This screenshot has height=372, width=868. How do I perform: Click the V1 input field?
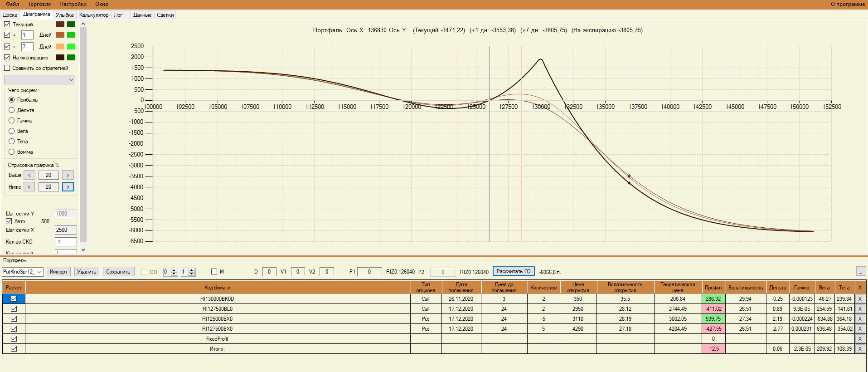tap(298, 272)
